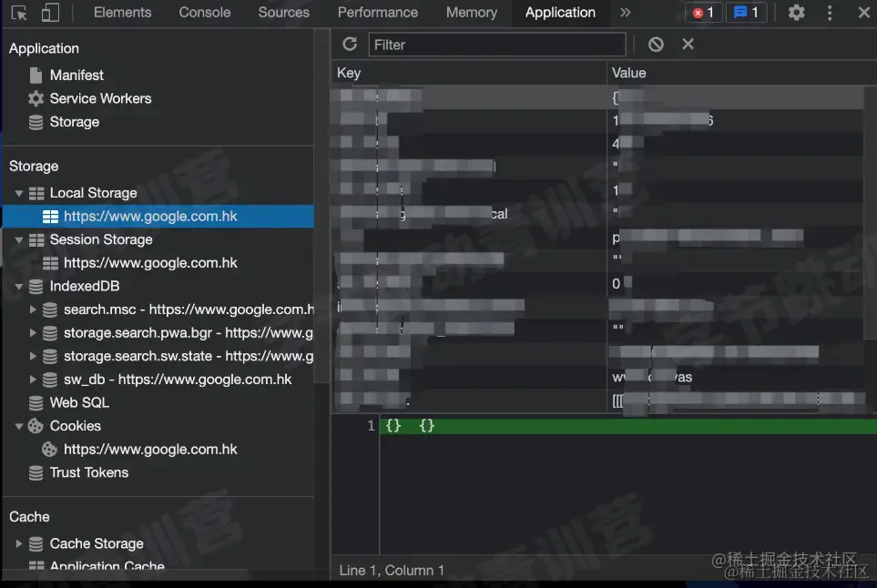This screenshot has width=877, height=588.
Task: Select the IndexedDB label
Action: click(x=85, y=286)
